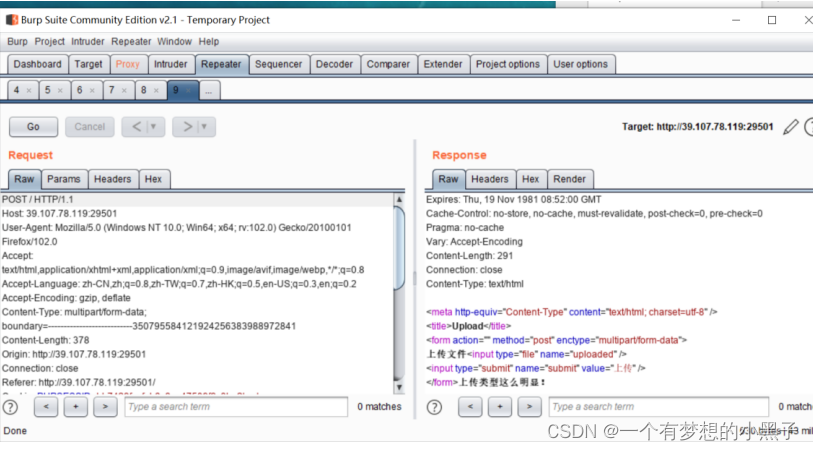Click request pane scrollbar down arrow
Screen dimensions: 813x450
point(399,387)
